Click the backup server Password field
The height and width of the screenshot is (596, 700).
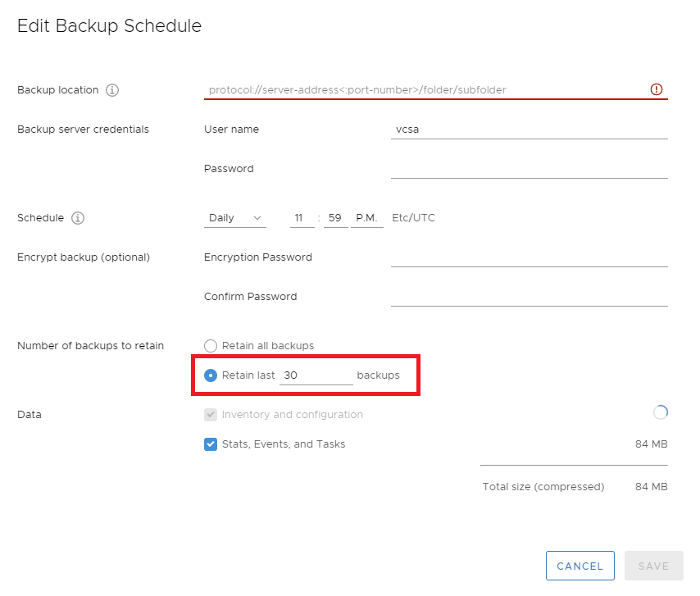(530, 169)
